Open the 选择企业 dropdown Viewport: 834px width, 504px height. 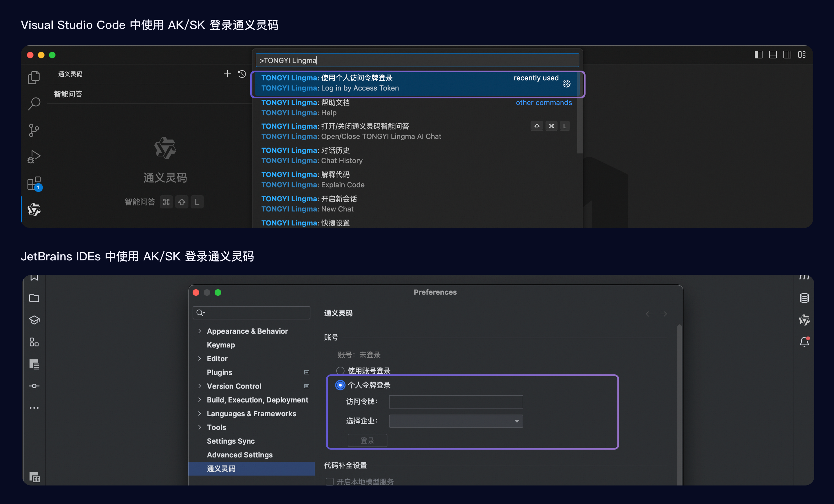click(456, 421)
